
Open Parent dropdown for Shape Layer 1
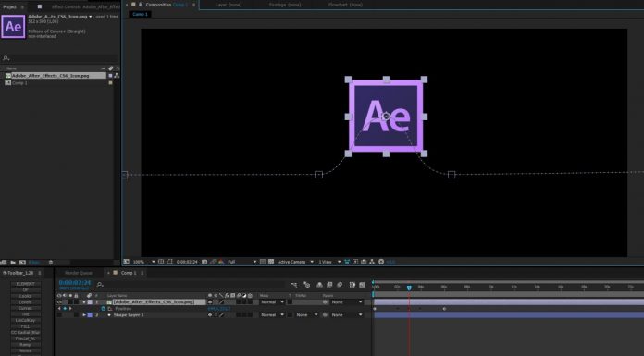(x=347, y=315)
